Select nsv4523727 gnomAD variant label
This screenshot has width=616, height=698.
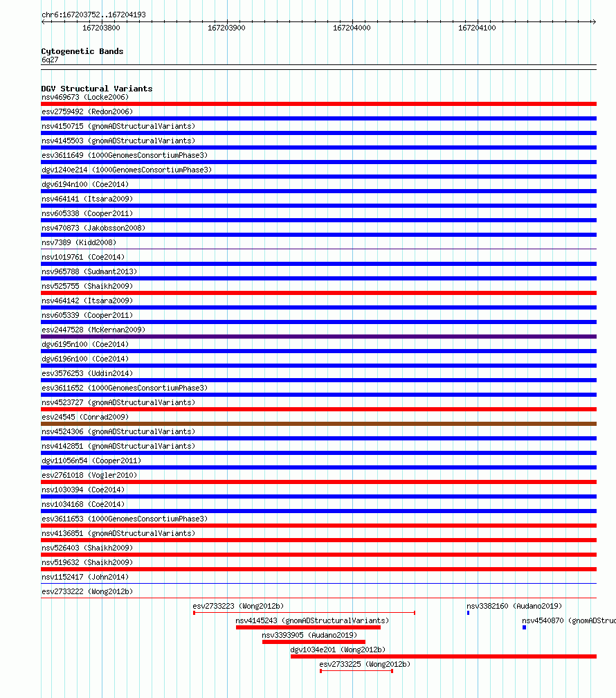coord(118,402)
